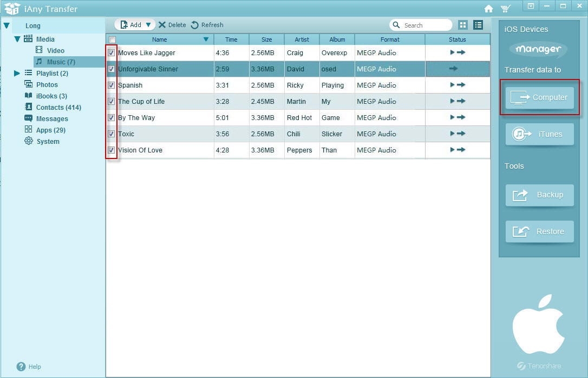The image size is (588, 378).
Task: Click the Artist column header
Action: pos(302,39)
